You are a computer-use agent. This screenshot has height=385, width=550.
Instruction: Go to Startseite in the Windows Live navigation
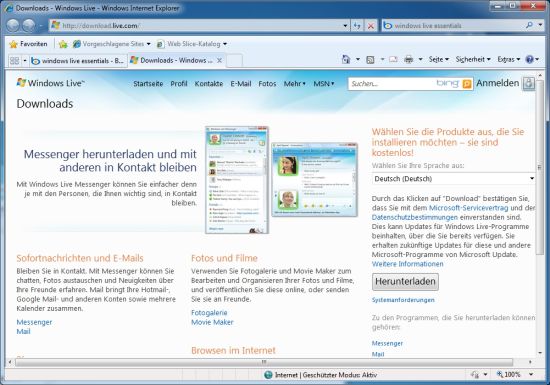148,83
